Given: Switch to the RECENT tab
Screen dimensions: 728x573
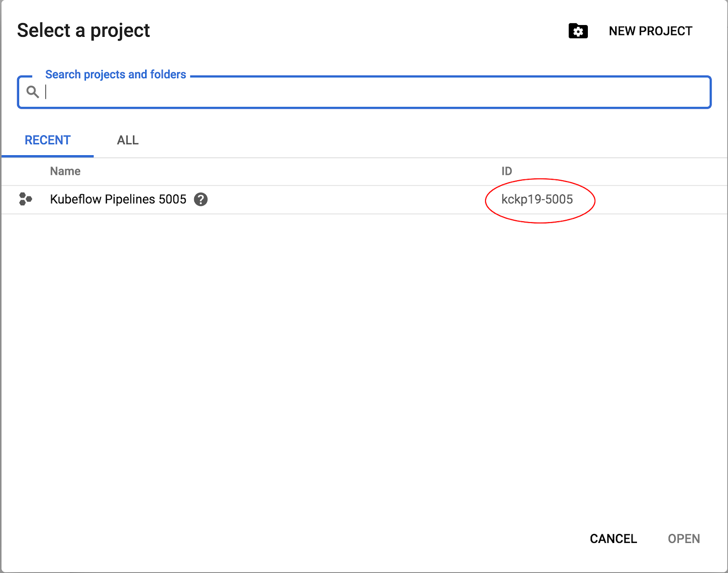Looking at the screenshot, I should tap(48, 140).
